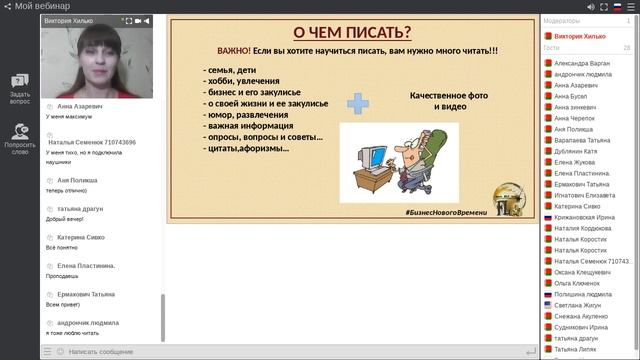Select guest Крижановская Ирина
This screenshot has height=360, width=640.
pyautogui.click(x=584, y=218)
